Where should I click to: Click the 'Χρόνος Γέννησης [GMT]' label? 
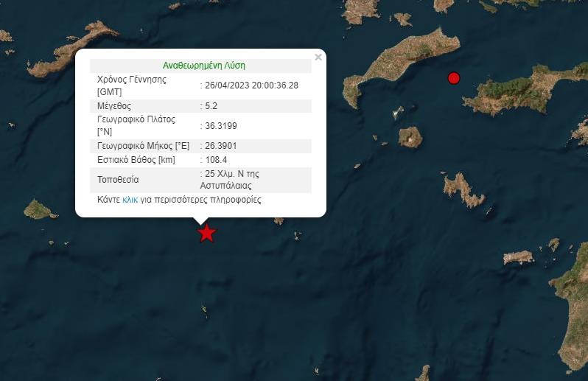131,85
